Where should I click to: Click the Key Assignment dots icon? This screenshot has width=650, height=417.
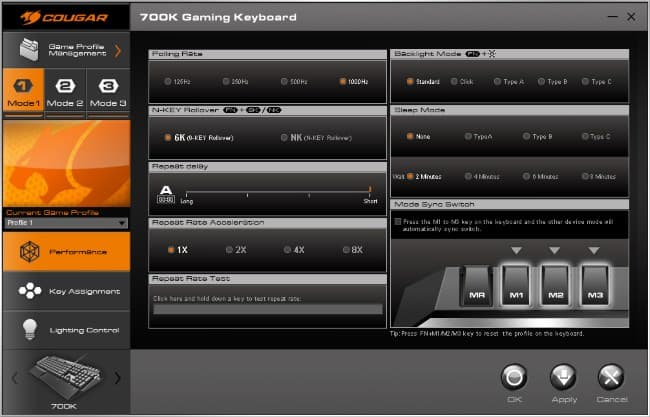coord(29,291)
